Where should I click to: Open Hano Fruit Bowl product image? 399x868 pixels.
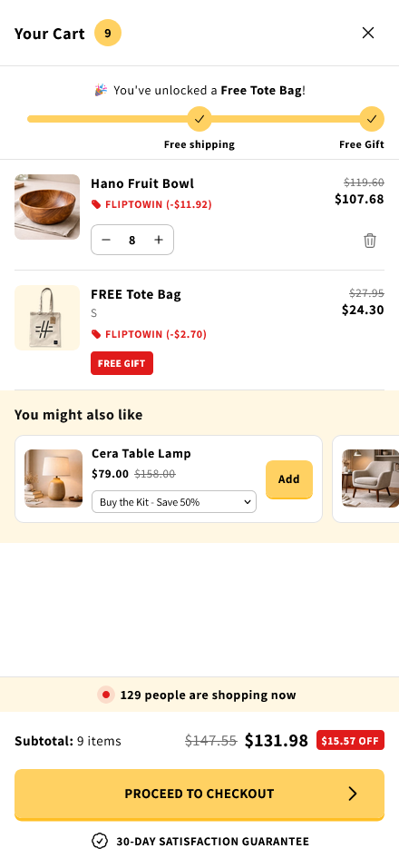(47, 207)
